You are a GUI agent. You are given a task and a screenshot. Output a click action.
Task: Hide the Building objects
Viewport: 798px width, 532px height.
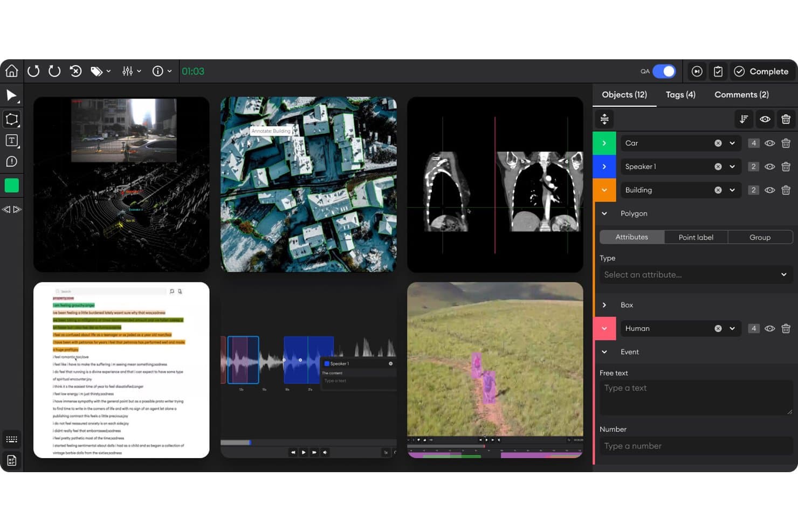[x=770, y=190]
